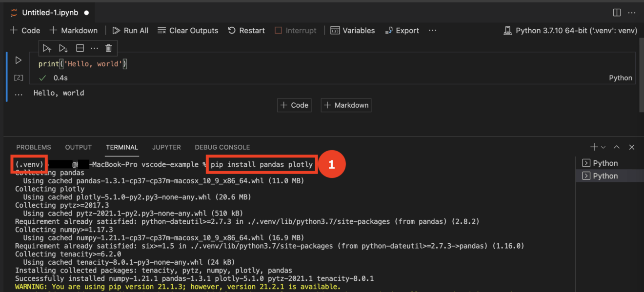
Task: Click the Run All icon
Action: pos(116,30)
